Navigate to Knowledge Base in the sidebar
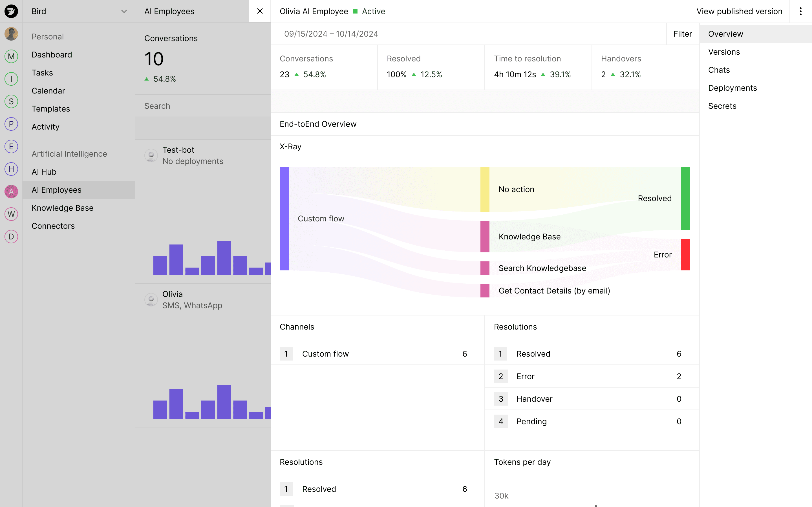 [x=62, y=208]
